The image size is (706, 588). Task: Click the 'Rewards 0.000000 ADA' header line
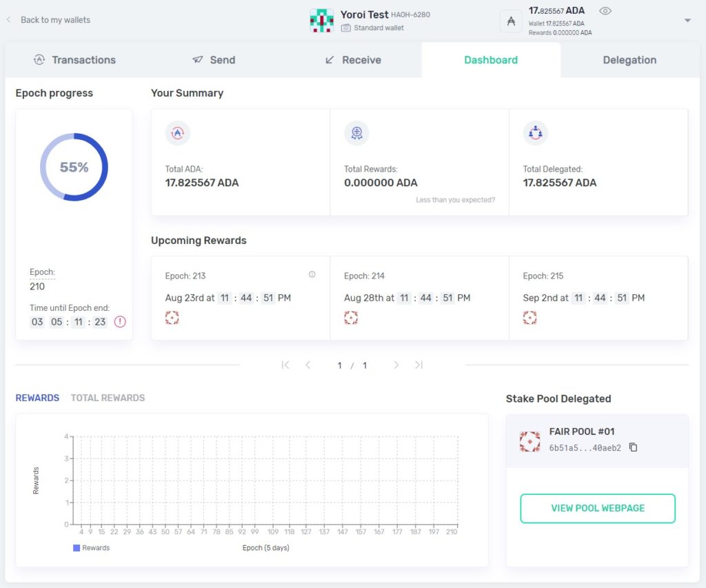560,33
